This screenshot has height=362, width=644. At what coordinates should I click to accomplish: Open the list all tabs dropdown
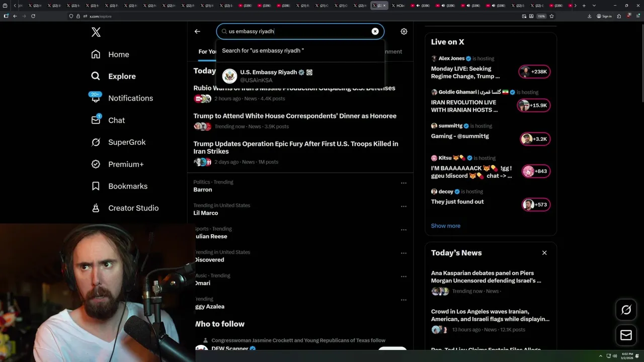(594, 6)
